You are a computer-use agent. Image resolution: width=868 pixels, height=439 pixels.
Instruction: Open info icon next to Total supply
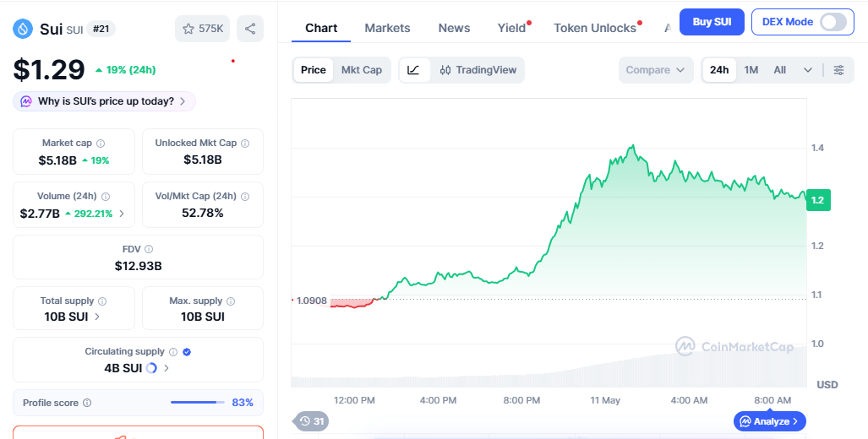[x=102, y=301]
